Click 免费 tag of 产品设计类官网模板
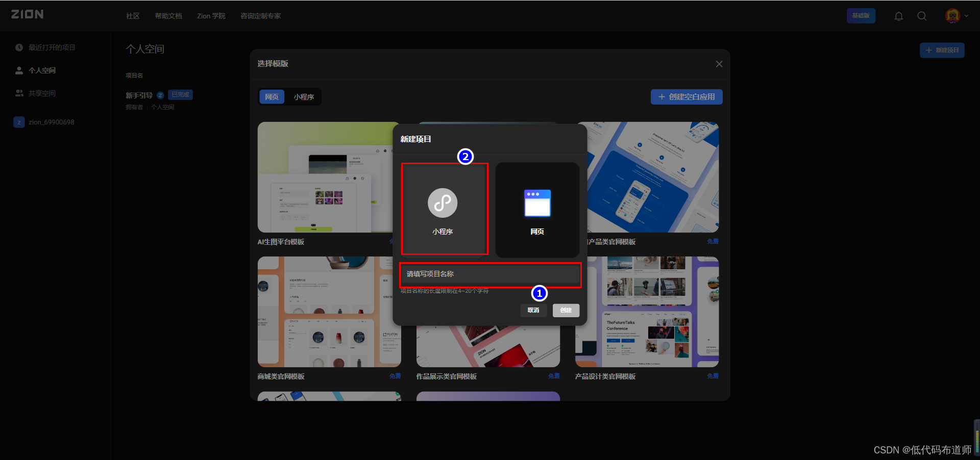The height and width of the screenshot is (460, 980). coord(713,376)
